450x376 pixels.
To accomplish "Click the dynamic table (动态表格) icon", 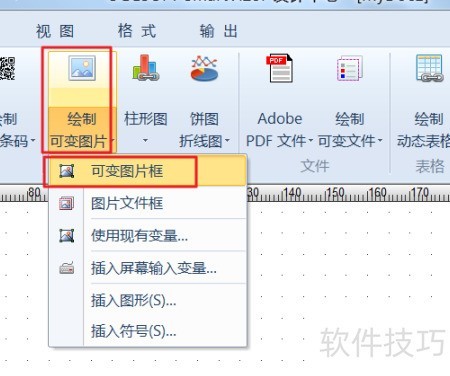I will pos(430,68).
